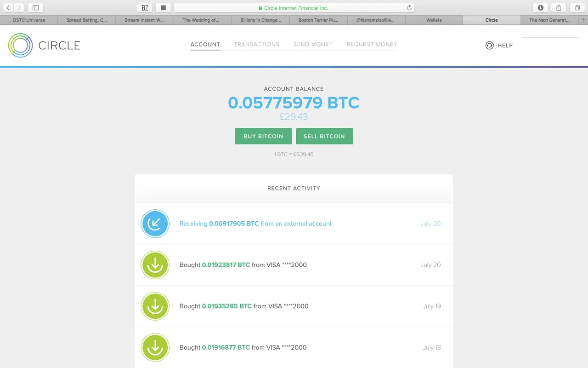Click the blue receiving arrow icon

[x=155, y=224]
